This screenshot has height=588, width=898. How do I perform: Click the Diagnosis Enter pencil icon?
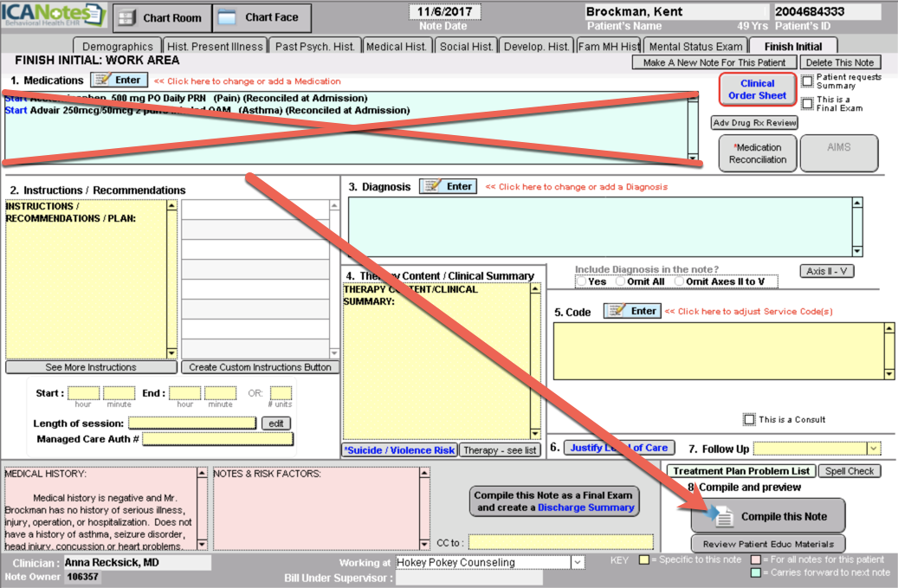[432, 186]
